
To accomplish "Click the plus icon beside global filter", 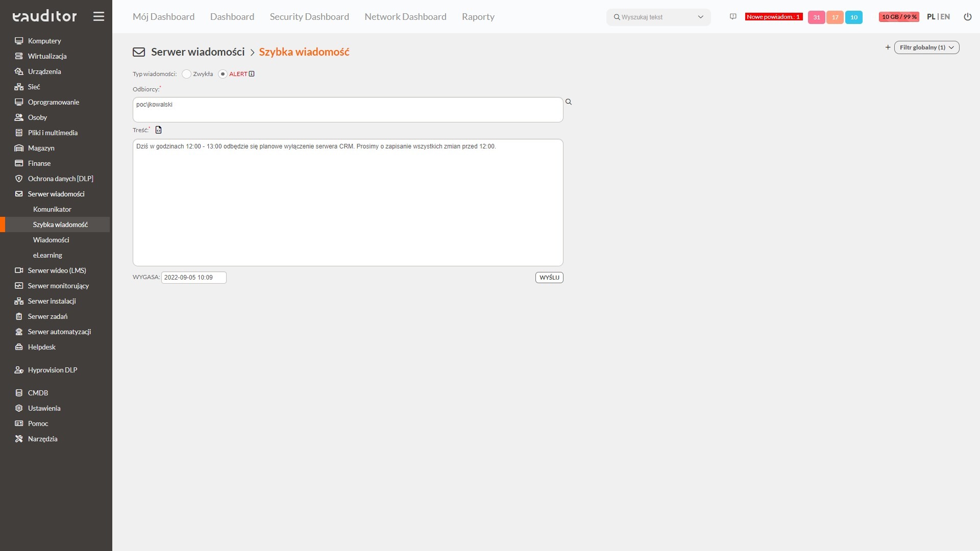I will pyautogui.click(x=888, y=47).
